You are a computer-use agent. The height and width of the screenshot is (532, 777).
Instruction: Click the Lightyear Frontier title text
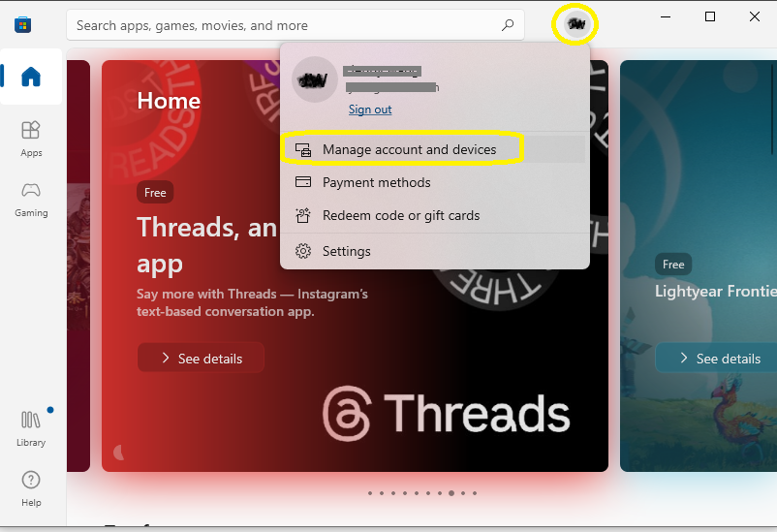[716, 291]
